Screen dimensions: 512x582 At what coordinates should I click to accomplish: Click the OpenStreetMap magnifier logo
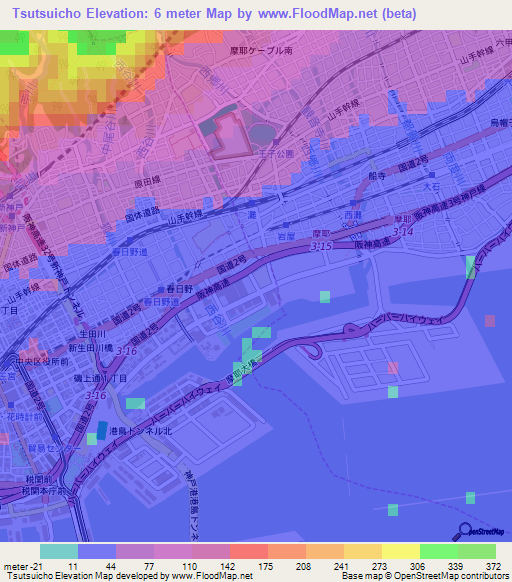(478, 532)
